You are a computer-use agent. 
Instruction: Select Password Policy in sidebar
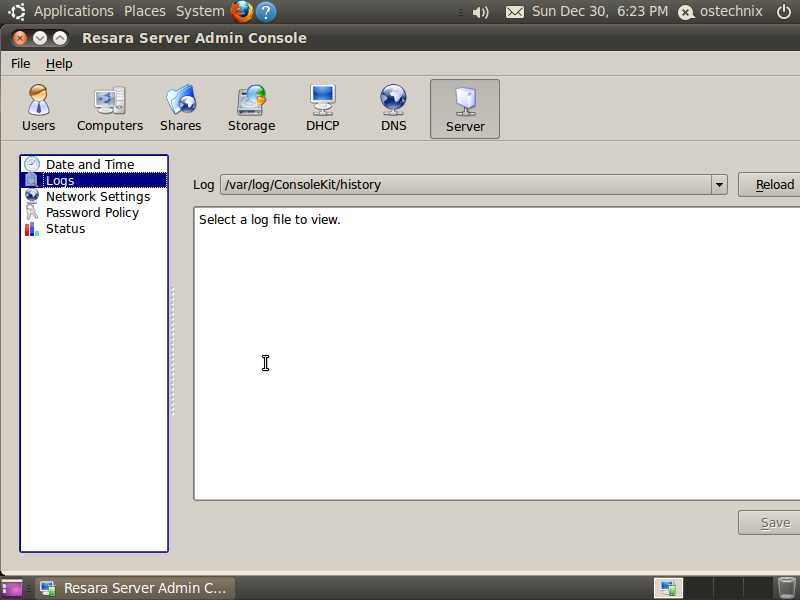94,212
